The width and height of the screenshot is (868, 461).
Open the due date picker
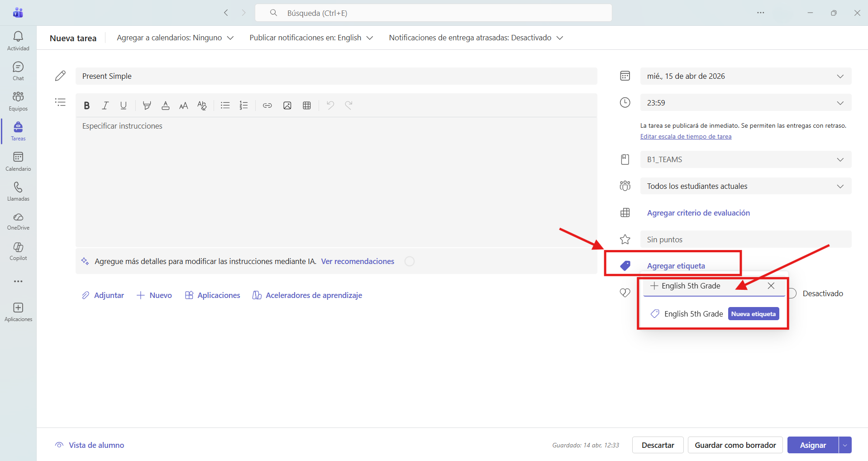click(746, 76)
